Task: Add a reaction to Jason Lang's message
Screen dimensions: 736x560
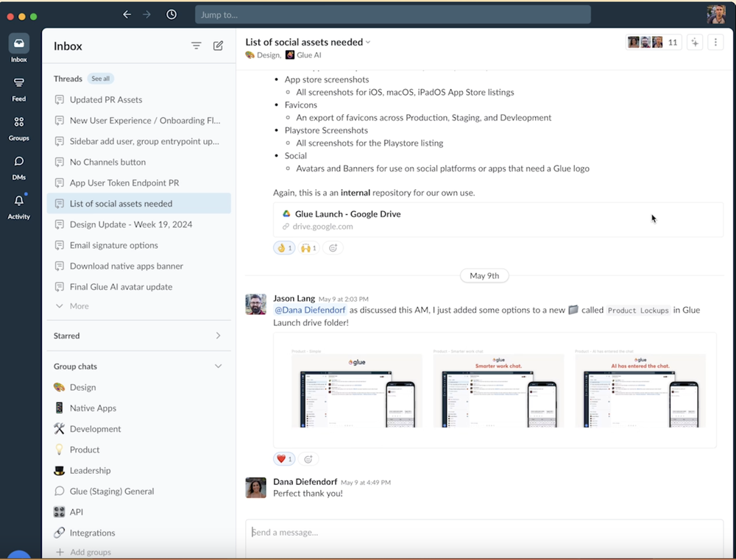Action: (308, 459)
